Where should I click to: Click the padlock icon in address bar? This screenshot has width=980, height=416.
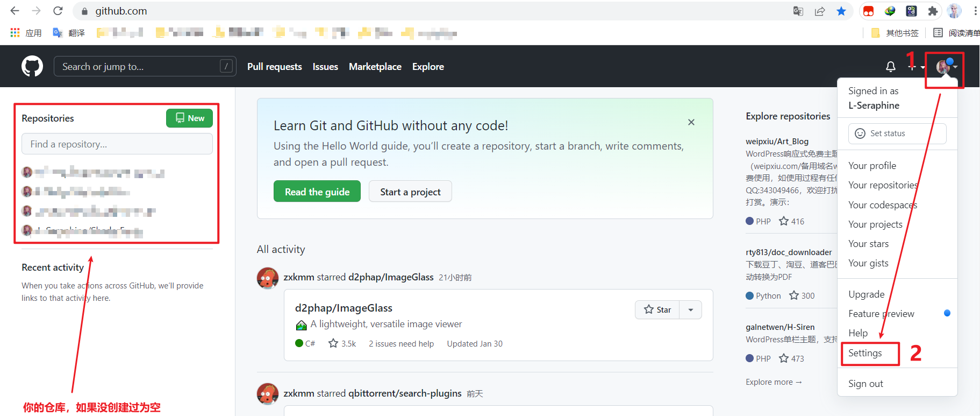[84, 11]
